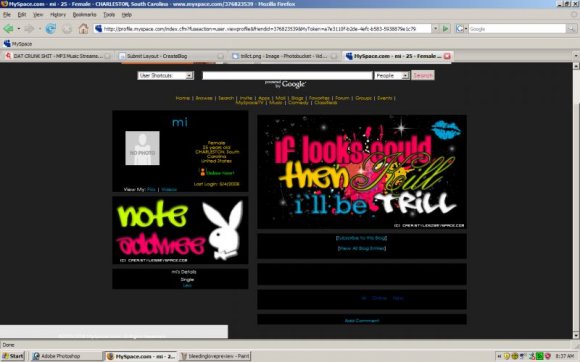
Task: Click the Reload page icon
Action: [51, 28]
